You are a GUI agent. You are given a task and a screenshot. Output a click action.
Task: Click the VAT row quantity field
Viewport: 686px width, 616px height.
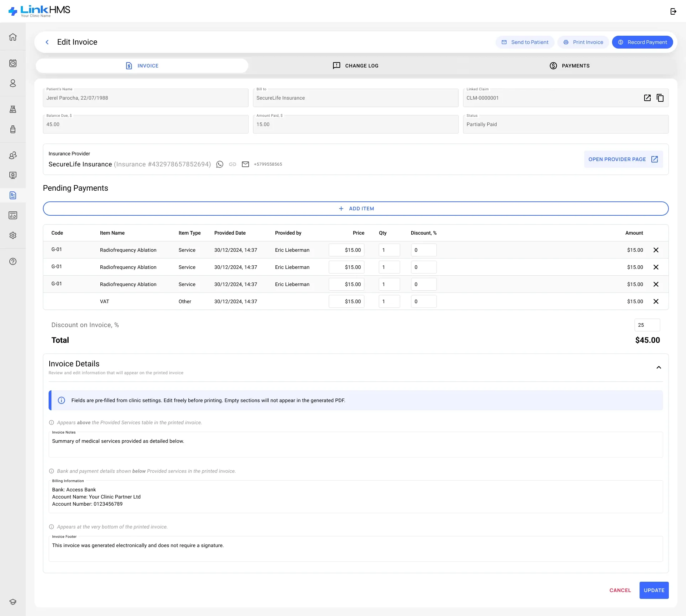(389, 301)
